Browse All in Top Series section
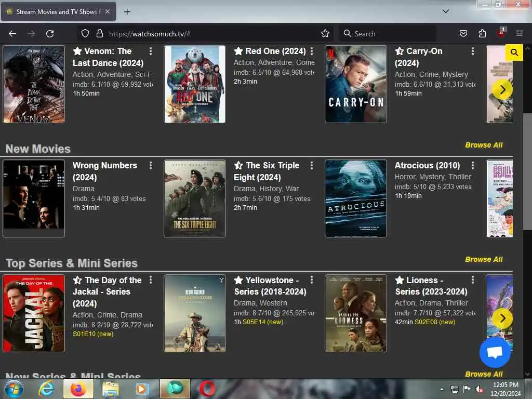Image resolution: width=532 pixels, height=399 pixels. point(484,260)
